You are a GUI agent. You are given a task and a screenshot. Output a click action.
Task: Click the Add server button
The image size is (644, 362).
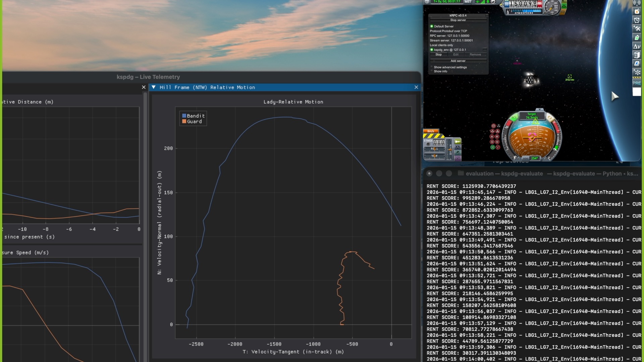[458, 61]
